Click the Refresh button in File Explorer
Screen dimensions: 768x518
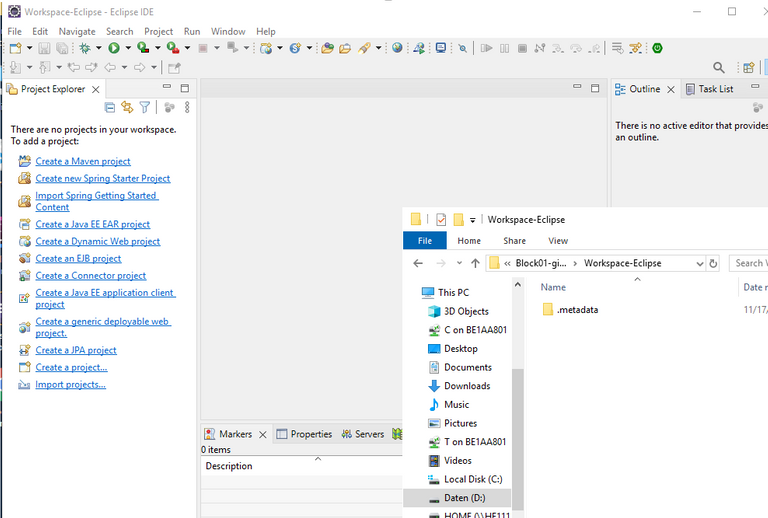pos(713,263)
